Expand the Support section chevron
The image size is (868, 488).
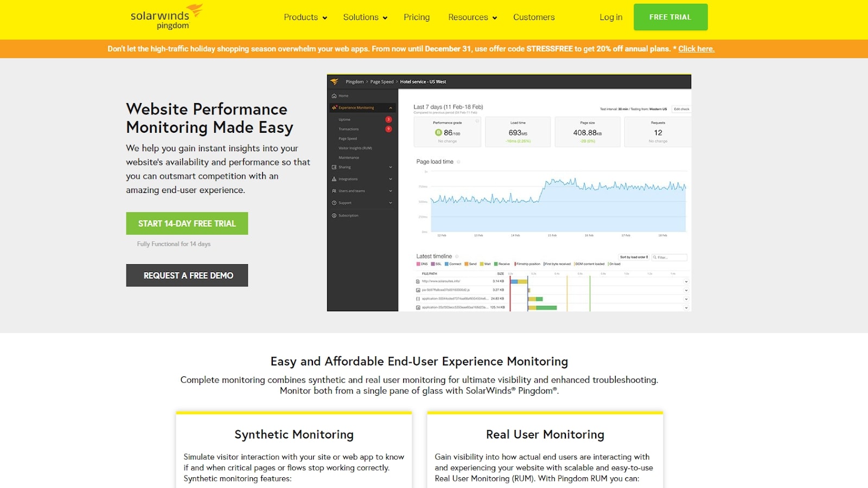coord(391,203)
